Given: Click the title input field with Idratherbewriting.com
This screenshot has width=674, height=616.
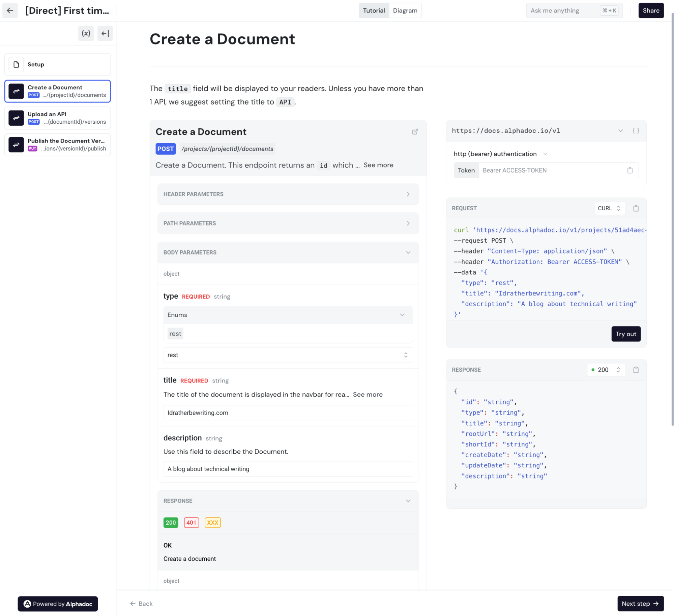Looking at the screenshot, I should click(x=287, y=412).
